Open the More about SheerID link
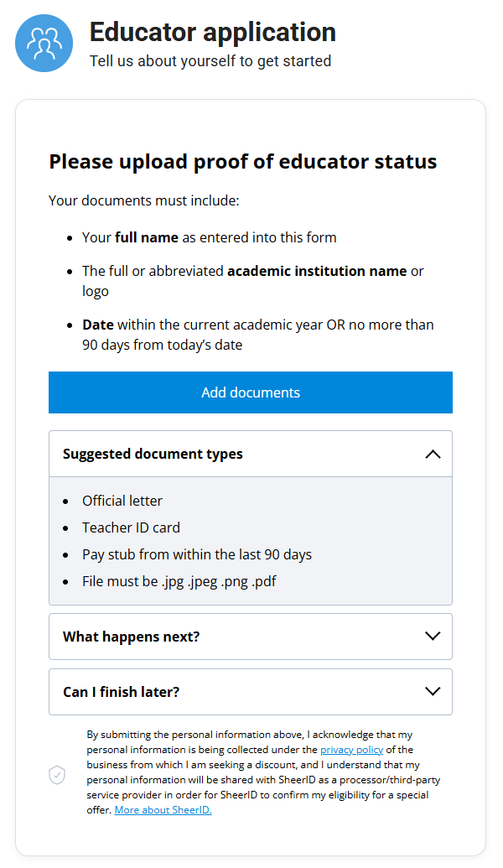Screen dimensions: 503x868 pyautogui.click(x=163, y=810)
